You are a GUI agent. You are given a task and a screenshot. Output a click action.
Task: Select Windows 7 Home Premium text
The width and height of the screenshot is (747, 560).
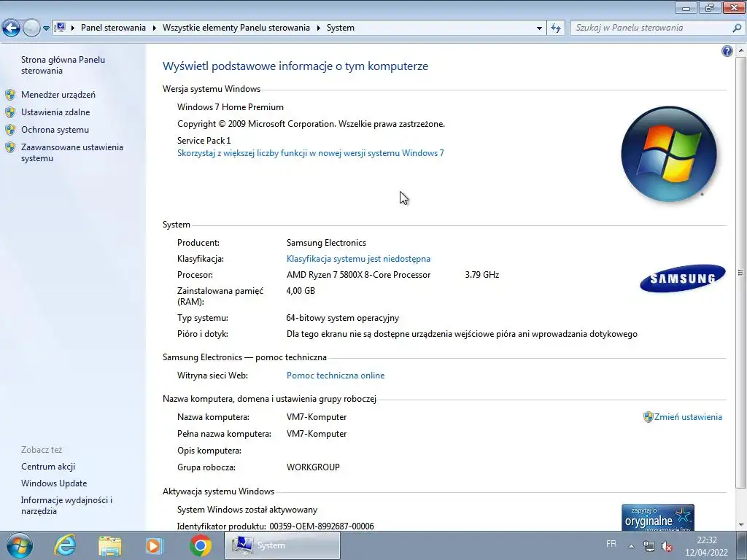click(231, 107)
